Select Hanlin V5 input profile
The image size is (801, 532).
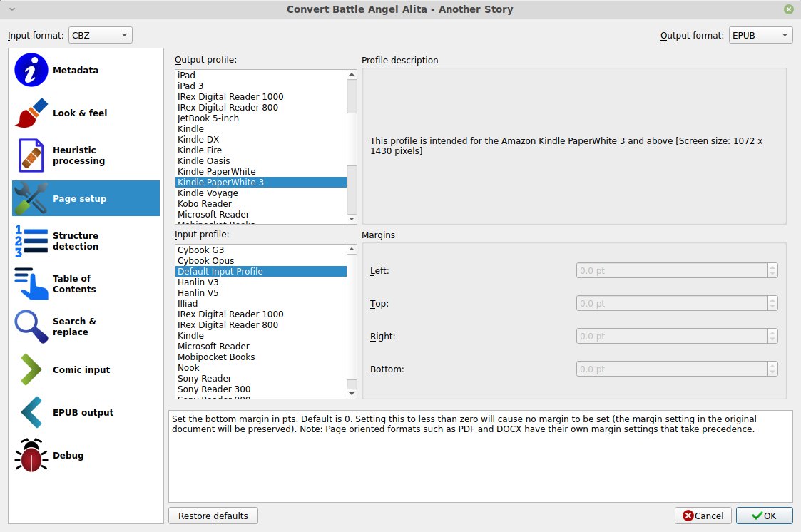click(x=261, y=292)
